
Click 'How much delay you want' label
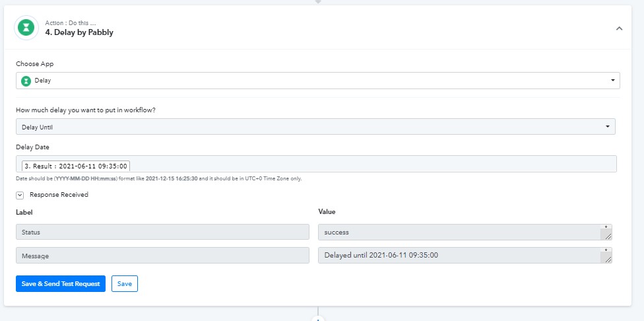(x=85, y=110)
